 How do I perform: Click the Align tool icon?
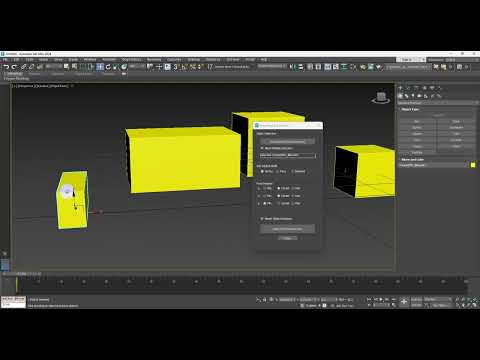tap(301, 67)
